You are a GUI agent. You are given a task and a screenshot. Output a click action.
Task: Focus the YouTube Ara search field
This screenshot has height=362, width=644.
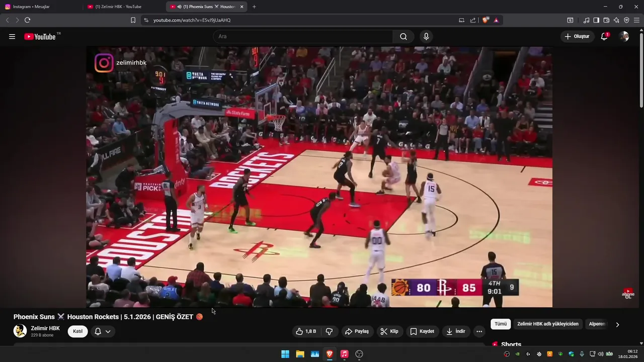click(x=303, y=37)
